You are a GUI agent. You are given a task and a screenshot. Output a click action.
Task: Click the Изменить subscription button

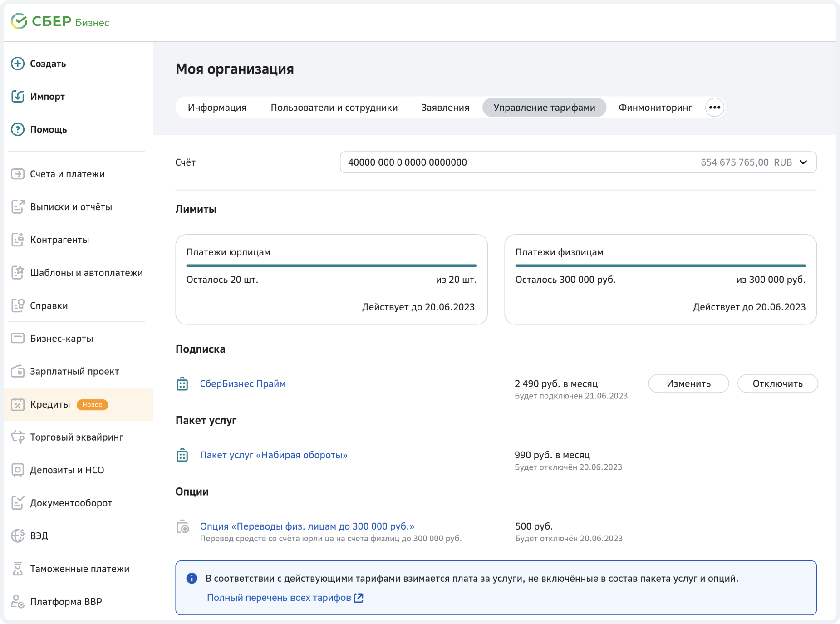[x=688, y=383]
